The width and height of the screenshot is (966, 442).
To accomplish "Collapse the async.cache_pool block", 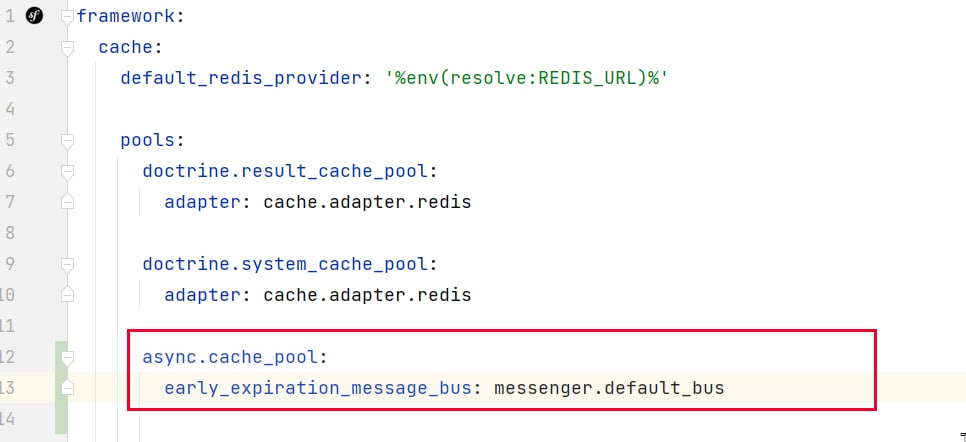I will pos(67,357).
